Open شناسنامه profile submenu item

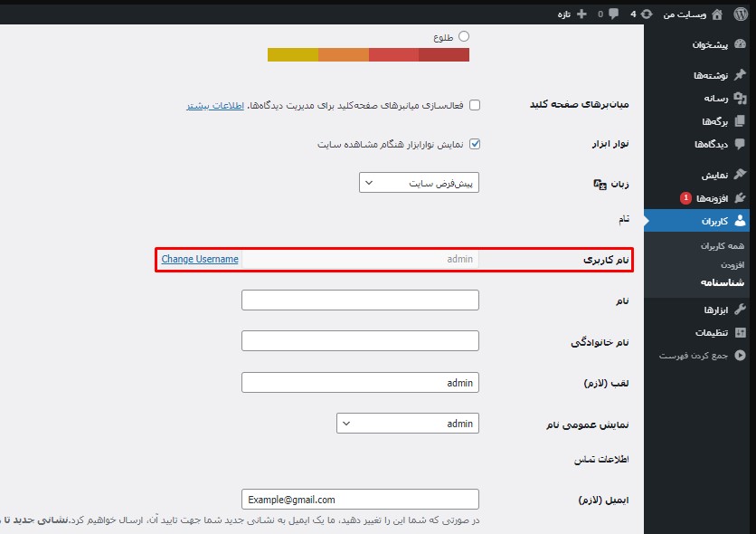(x=723, y=282)
